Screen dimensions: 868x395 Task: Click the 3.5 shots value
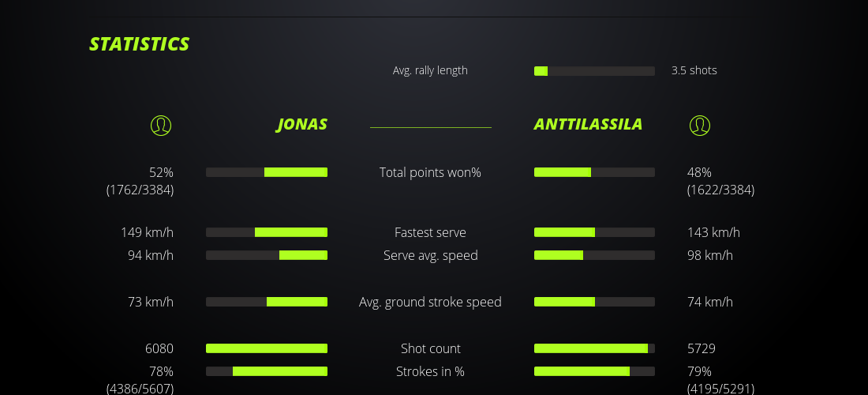point(694,70)
